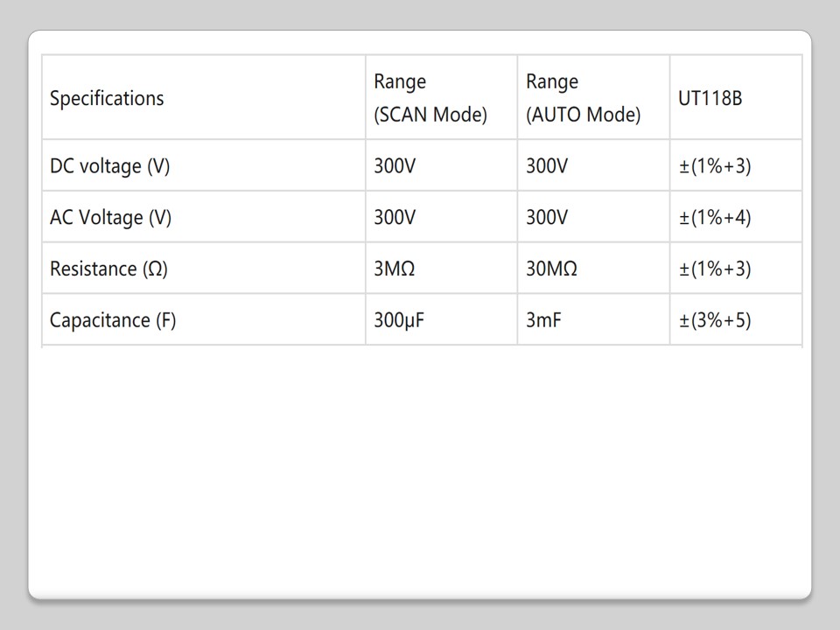Select the Range (SCAN Mode) column header
Viewport: 840px width, 630px height.
(430, 98)
